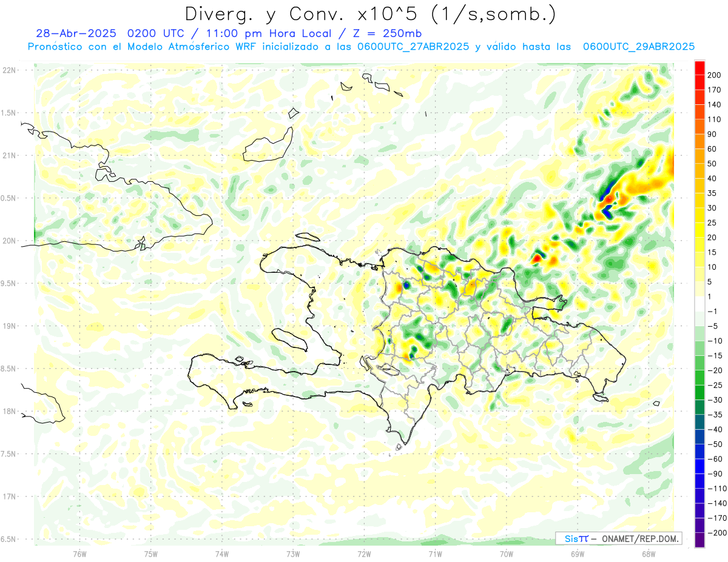The height and width of the screenshot is (562, 728).
Task: Click the colorbar label "-110"
Action: tap(718, 488)
